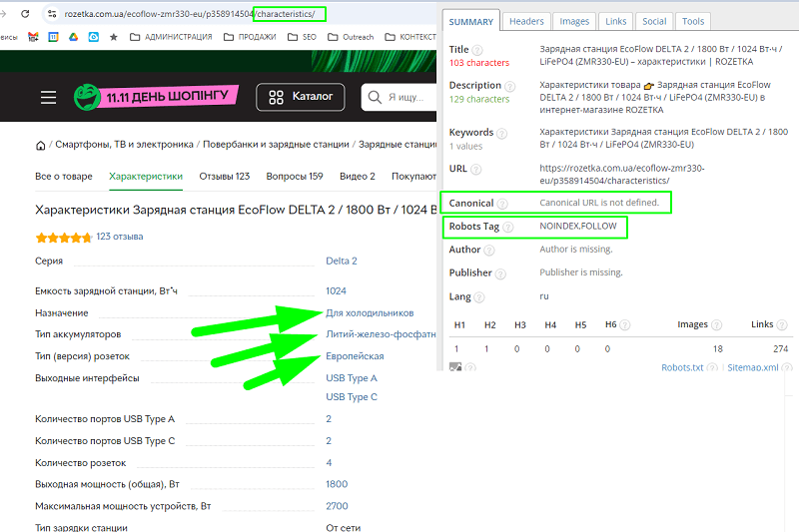The height and width of the screenshot is (532, 799).
Task: Click help icon next to Publisher
Action: point(500,273)
